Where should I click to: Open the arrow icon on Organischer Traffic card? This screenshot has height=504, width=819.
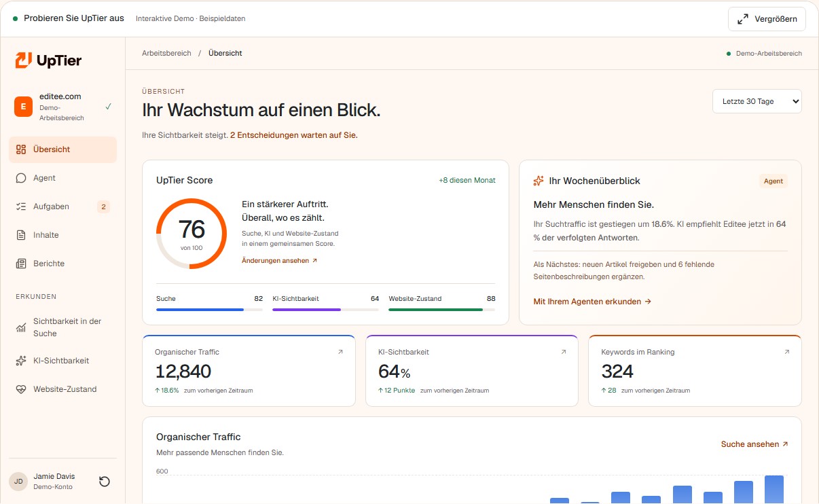click(340, 352)
